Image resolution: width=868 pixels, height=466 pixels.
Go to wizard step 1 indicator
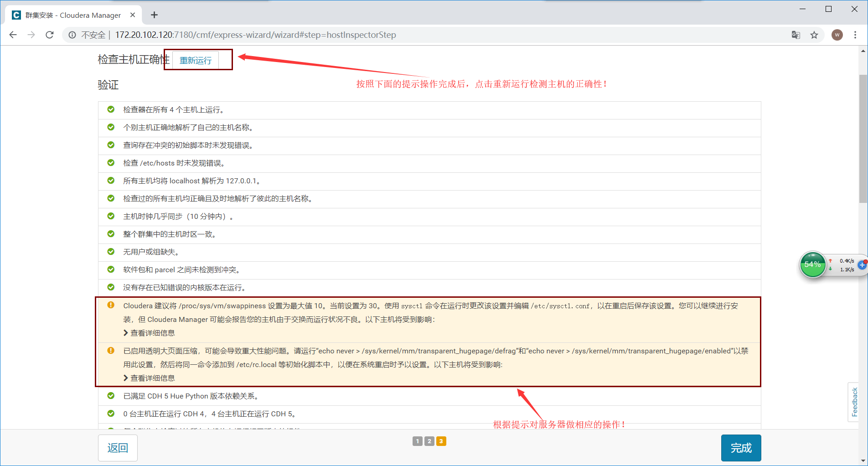(x=417, y=441)
